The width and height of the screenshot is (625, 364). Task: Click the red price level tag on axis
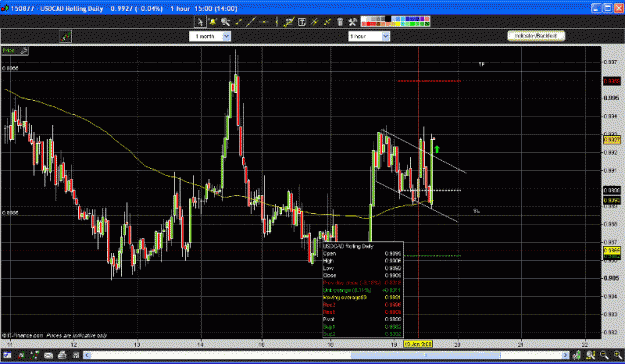tap(612, 81)
